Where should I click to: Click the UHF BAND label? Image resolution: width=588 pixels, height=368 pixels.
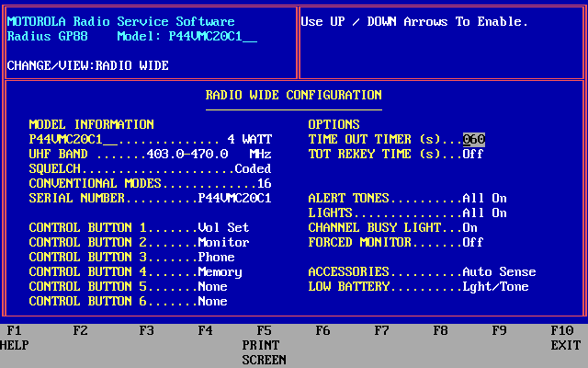click(58, 154)
